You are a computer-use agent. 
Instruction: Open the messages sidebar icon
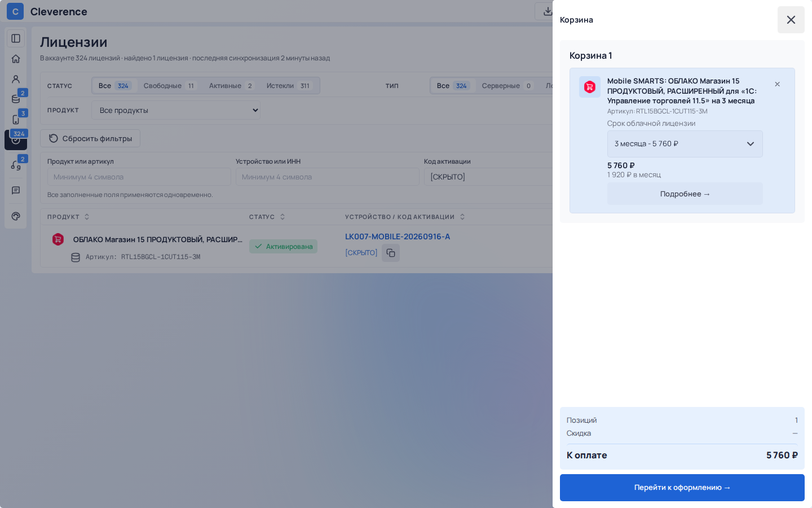[16, 190]
